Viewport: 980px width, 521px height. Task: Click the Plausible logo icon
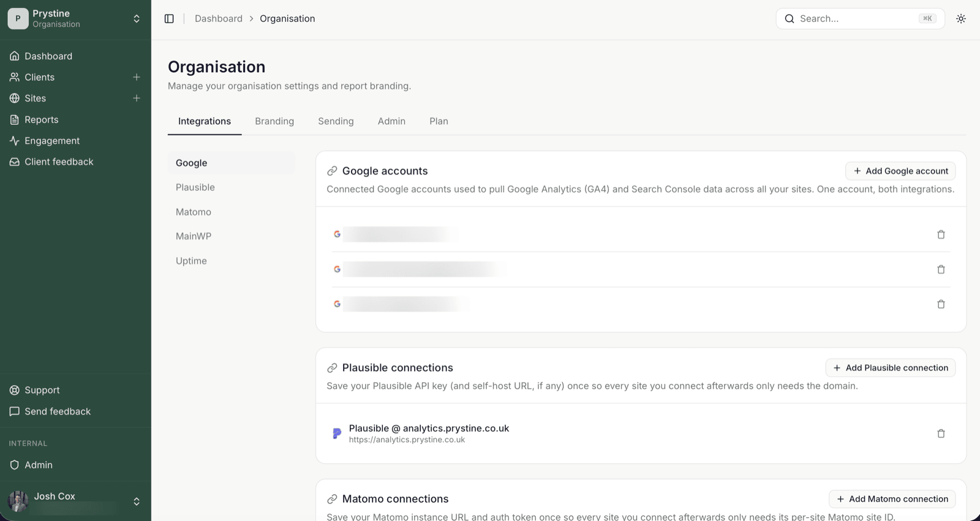coord(336,433)
